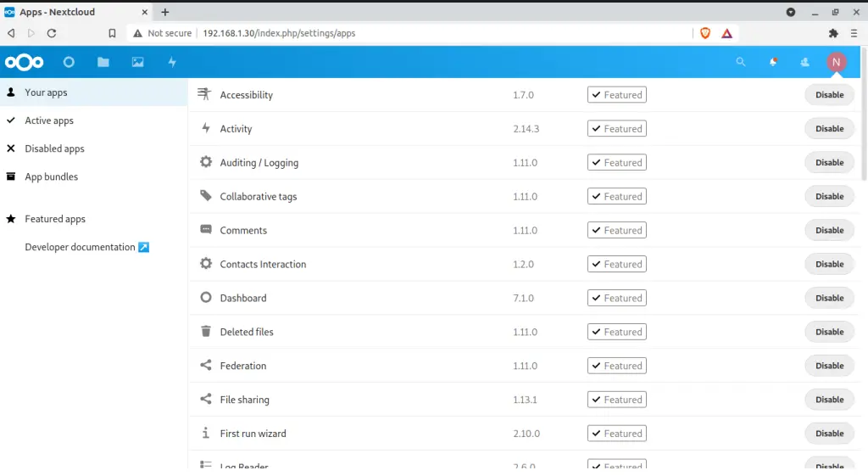Open a new browser tab

(x=165, y=12)
